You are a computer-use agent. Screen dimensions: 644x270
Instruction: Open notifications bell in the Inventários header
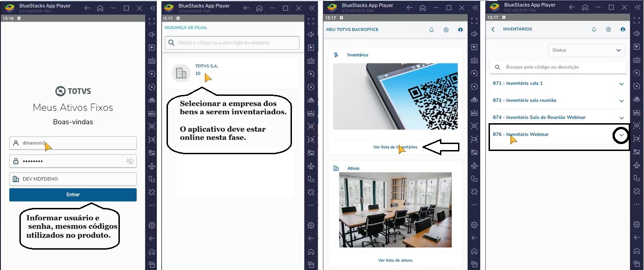click(594, 29)
